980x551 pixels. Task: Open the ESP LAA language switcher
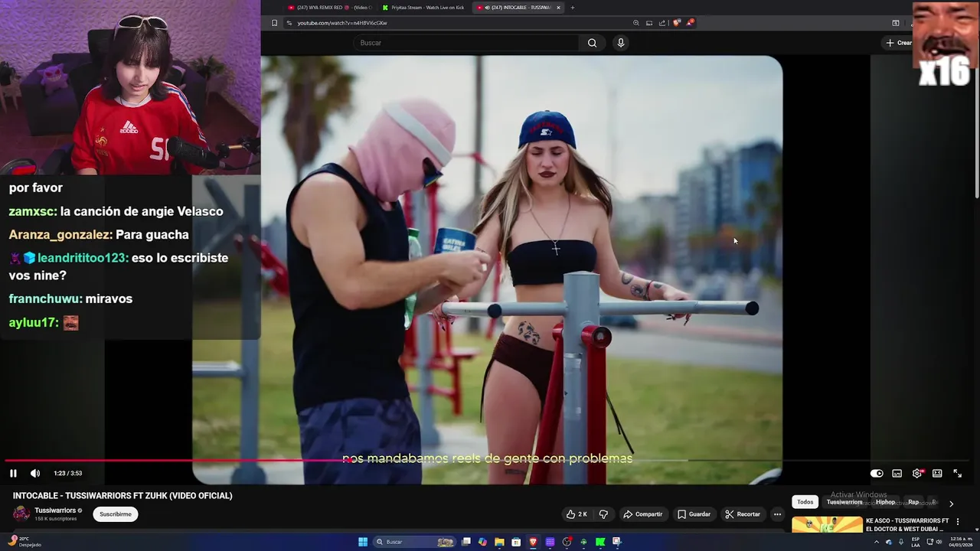[x=916, y=542]
